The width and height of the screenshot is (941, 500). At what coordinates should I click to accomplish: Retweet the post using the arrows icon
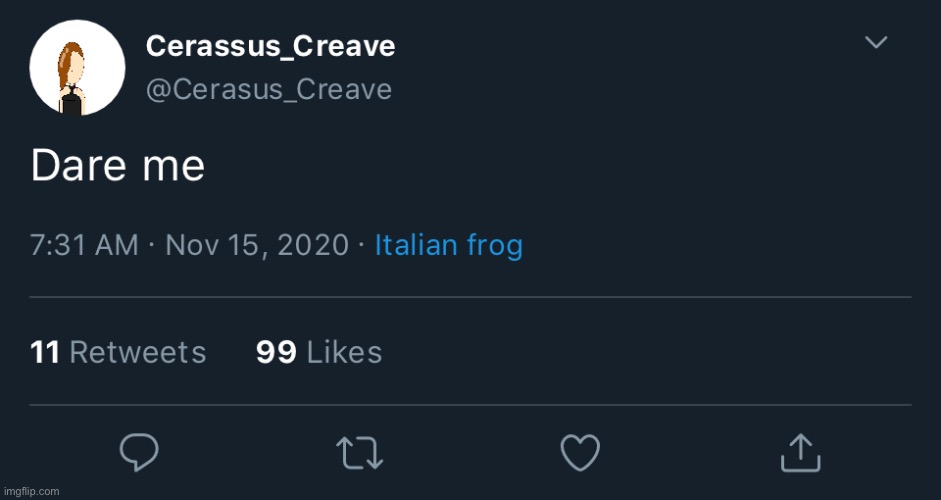[x=359, y=453]
